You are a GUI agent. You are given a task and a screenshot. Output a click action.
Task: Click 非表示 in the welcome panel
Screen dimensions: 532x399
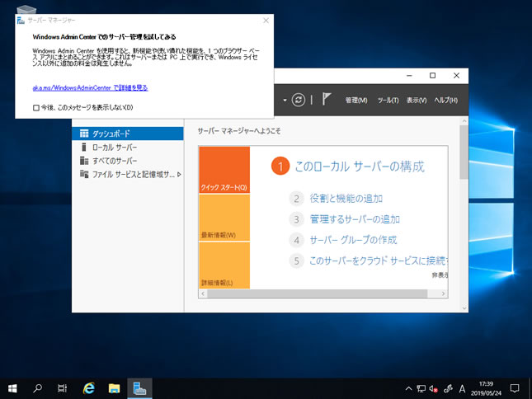[440, 275]
